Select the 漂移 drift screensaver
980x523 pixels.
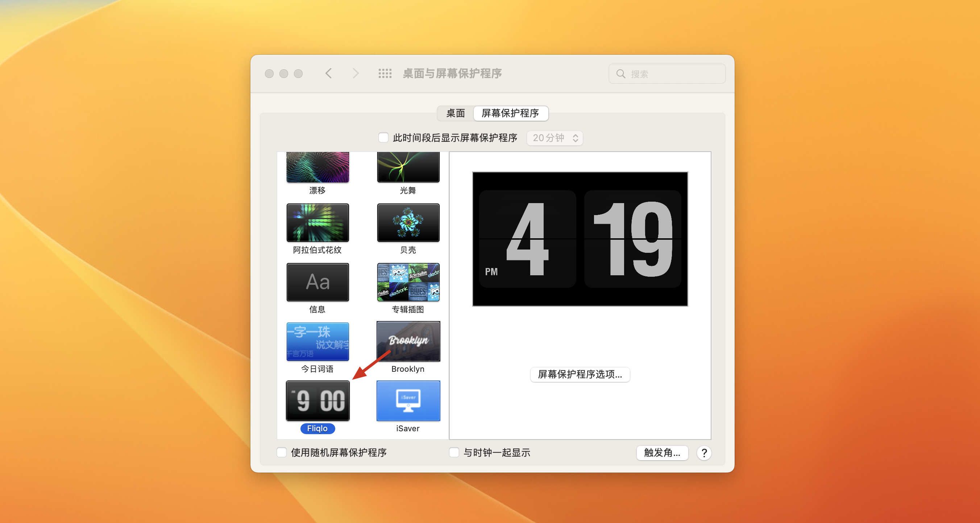pyautogui.click(x=317, y=168)
